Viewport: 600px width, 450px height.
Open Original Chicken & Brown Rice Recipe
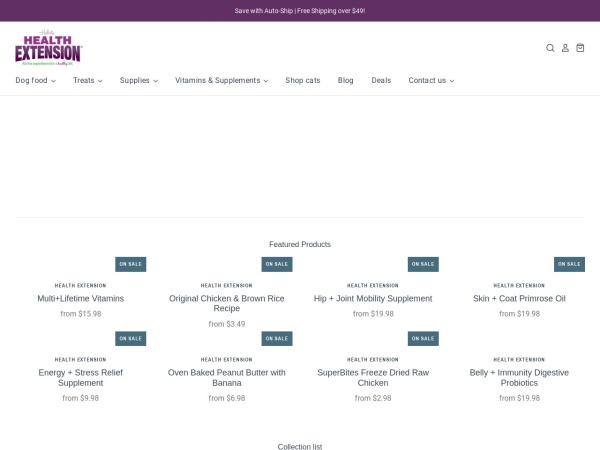(x=227, y=303)
